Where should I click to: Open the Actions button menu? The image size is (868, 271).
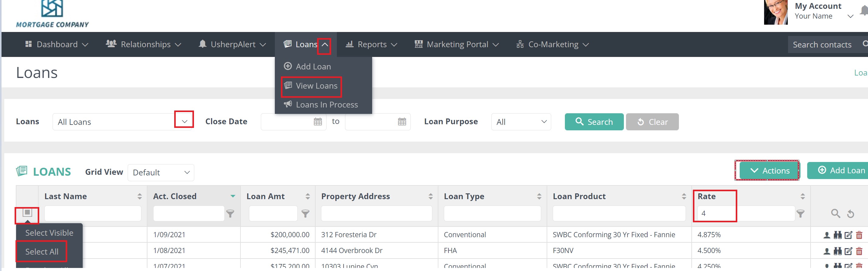(x=769, y=171)
